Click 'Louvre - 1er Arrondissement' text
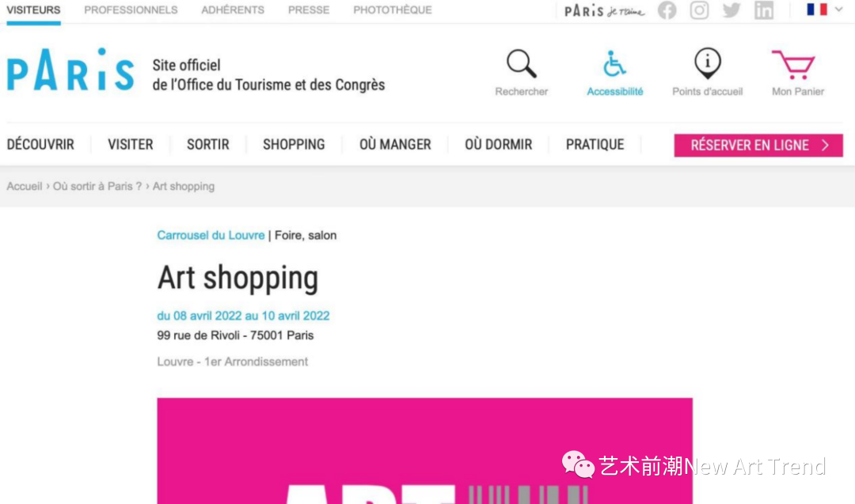 pyautogui.click(x=232, y=362)
